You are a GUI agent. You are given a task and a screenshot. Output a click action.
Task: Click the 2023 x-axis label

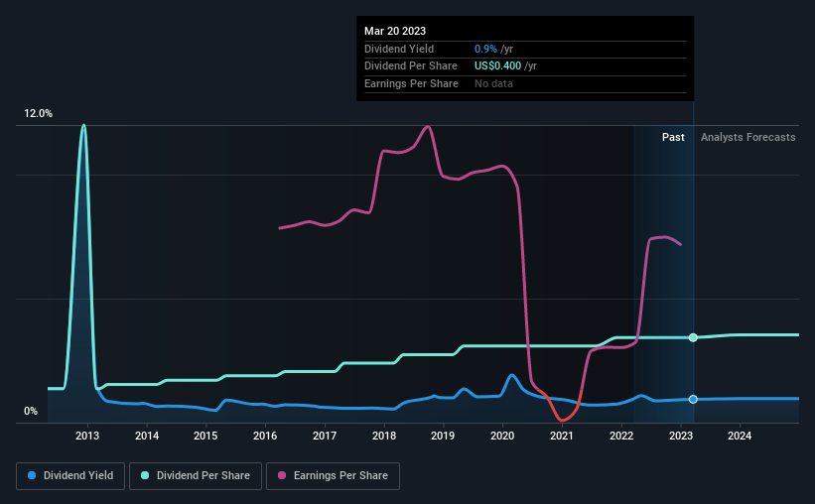click(681, 436)
